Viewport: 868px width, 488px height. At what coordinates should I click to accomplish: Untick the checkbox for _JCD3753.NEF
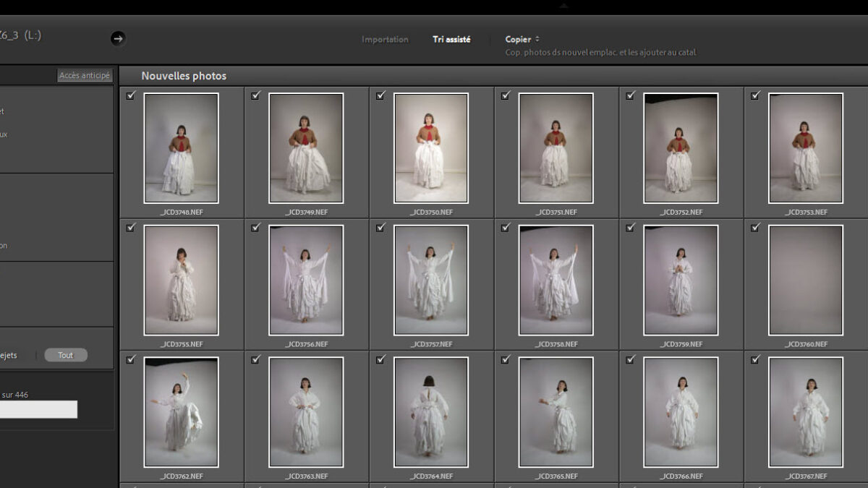click(756, 95)
